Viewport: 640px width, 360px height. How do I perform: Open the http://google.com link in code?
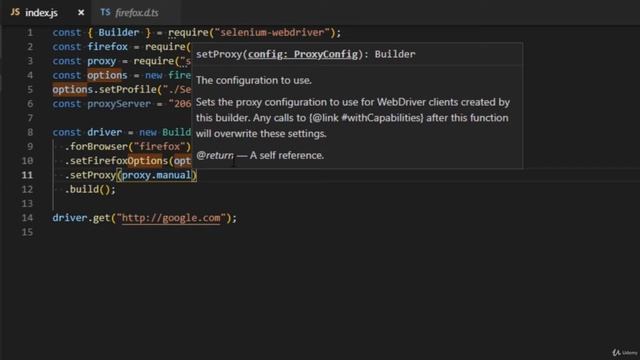coord(171,218)
